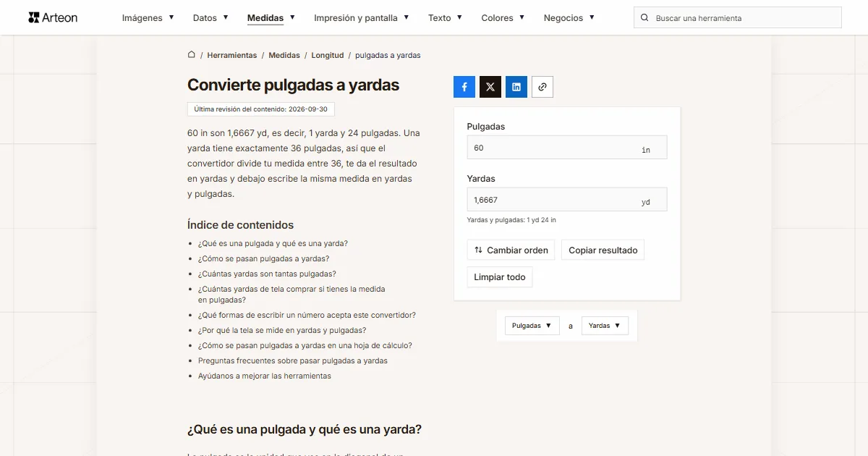Click the home breadcrumb icon

(x=192, y=55)
